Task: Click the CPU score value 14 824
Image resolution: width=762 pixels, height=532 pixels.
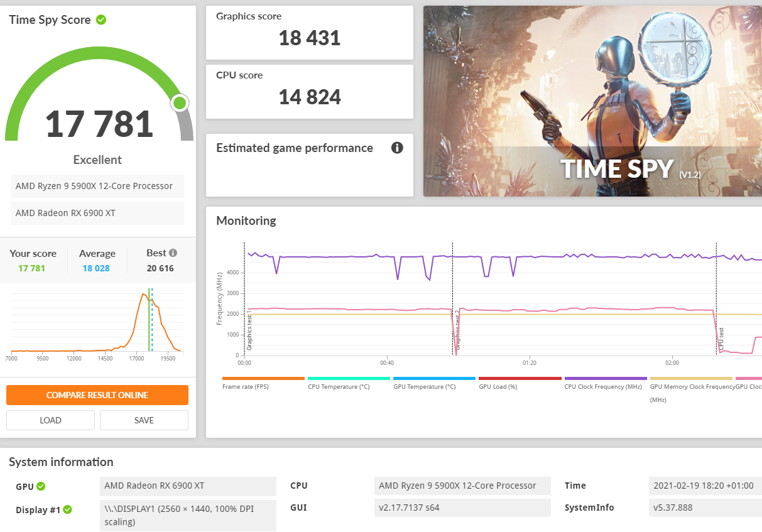Action: (310, 97)
